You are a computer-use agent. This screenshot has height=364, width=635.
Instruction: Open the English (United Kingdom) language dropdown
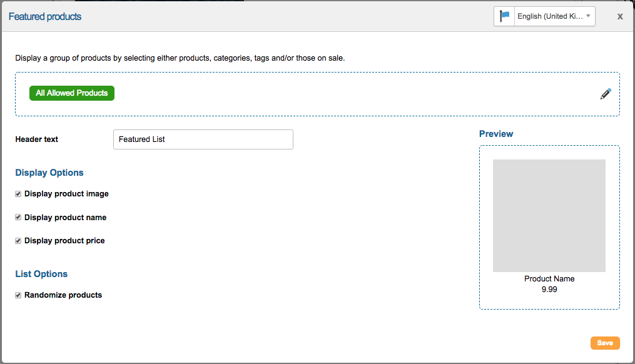pyautogui.click(x=549, y=16)
